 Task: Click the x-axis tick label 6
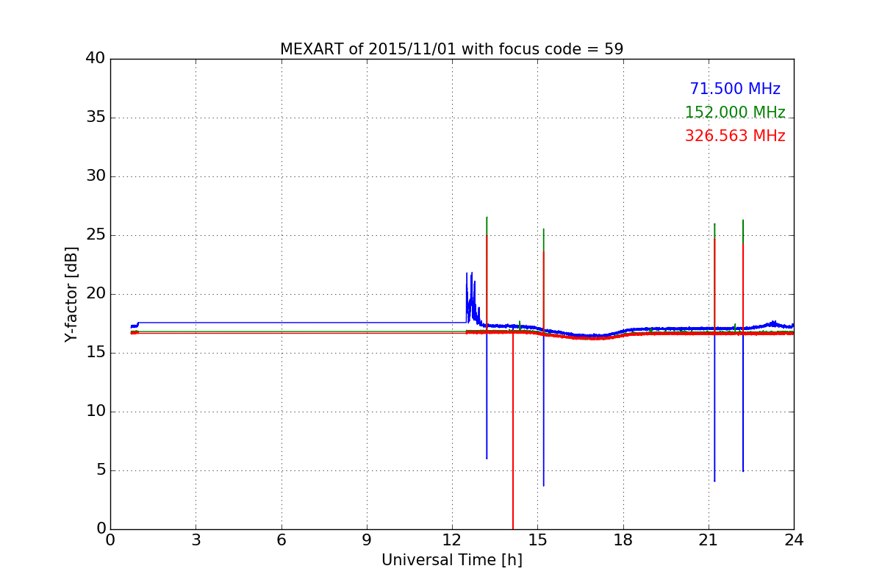point(281,540)
